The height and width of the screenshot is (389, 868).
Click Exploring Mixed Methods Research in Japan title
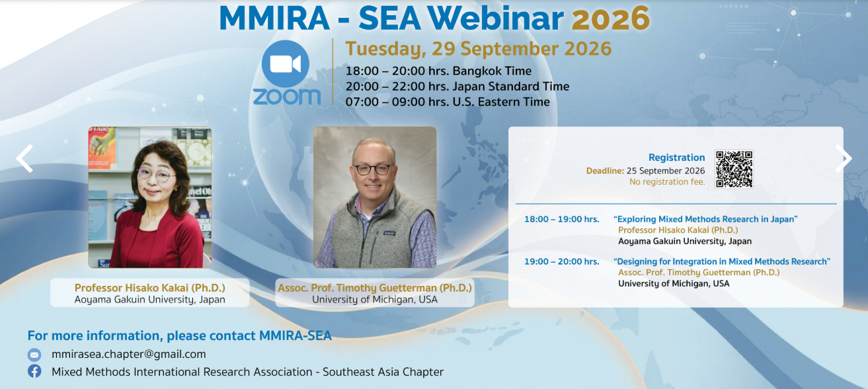[x=706, y=219]
